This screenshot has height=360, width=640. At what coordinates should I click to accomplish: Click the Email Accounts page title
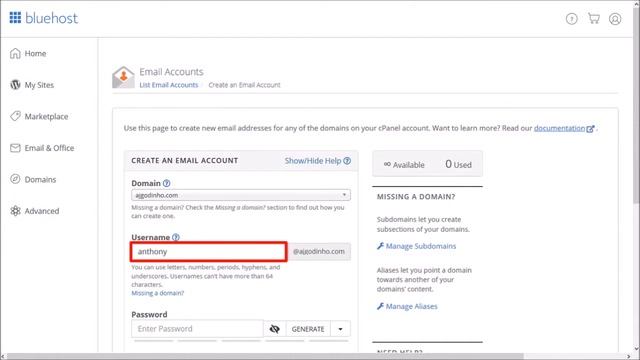[x=171, y=72]
